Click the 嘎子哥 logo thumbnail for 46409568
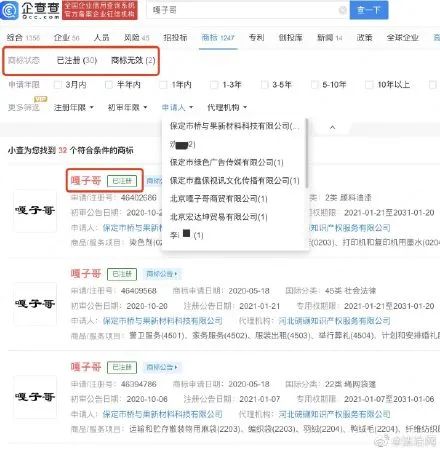 35,304
